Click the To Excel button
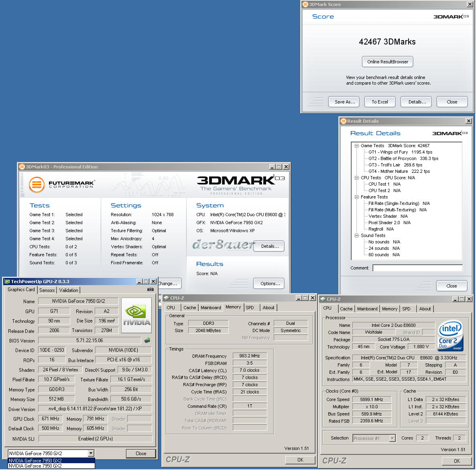The image size is (476, 470). coord(380,102)
